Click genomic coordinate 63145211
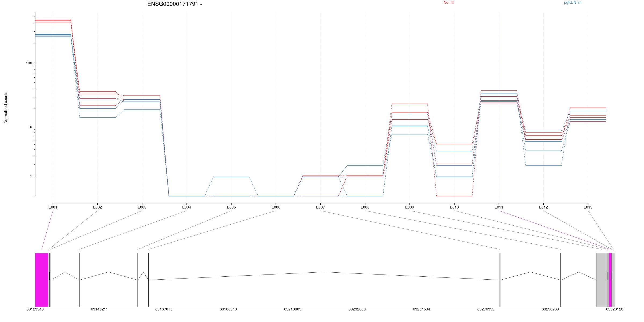This screenshot has width=644, height=322. coord(99,309)
